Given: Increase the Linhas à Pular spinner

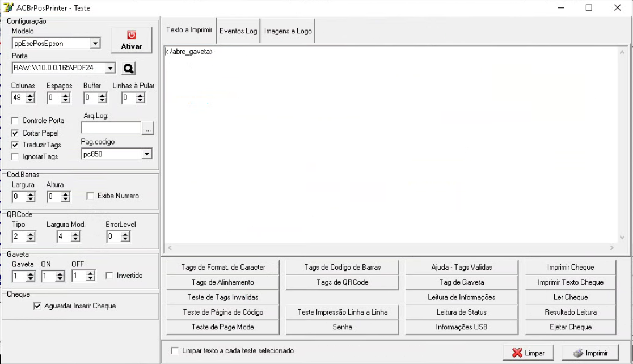Looking at the screenshot, I should [140, 95].
